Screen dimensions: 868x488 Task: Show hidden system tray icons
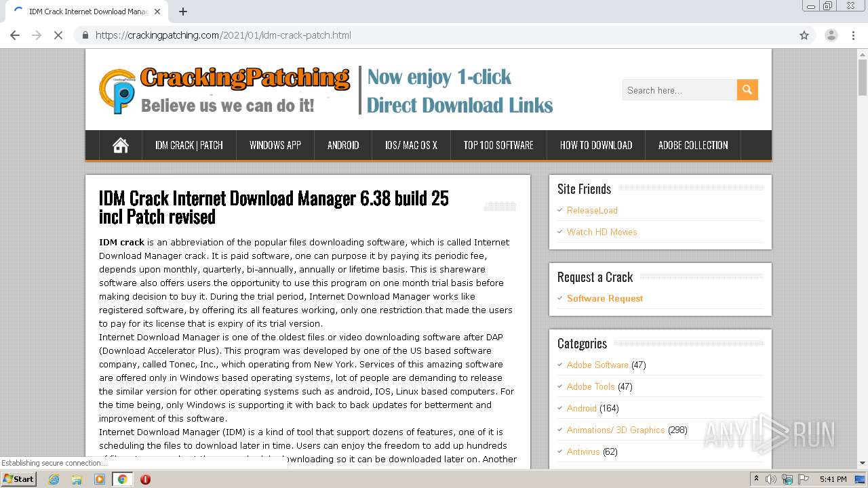pyautogui.click(x=756, y=479)
